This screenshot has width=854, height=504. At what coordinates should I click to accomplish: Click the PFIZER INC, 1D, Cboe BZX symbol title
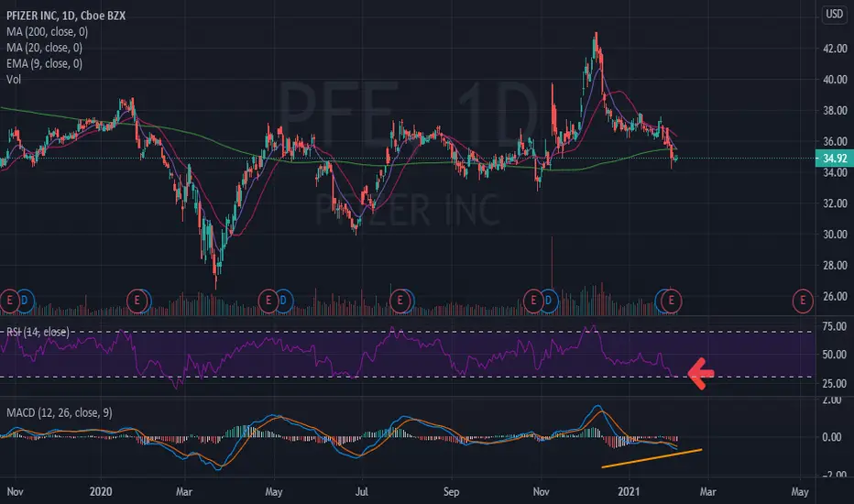[x=66, y=16]
